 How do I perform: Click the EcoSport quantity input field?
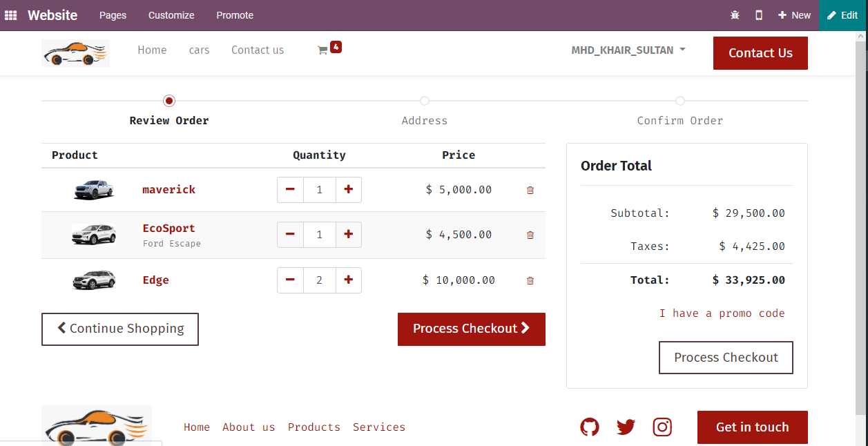click(319, 235)
